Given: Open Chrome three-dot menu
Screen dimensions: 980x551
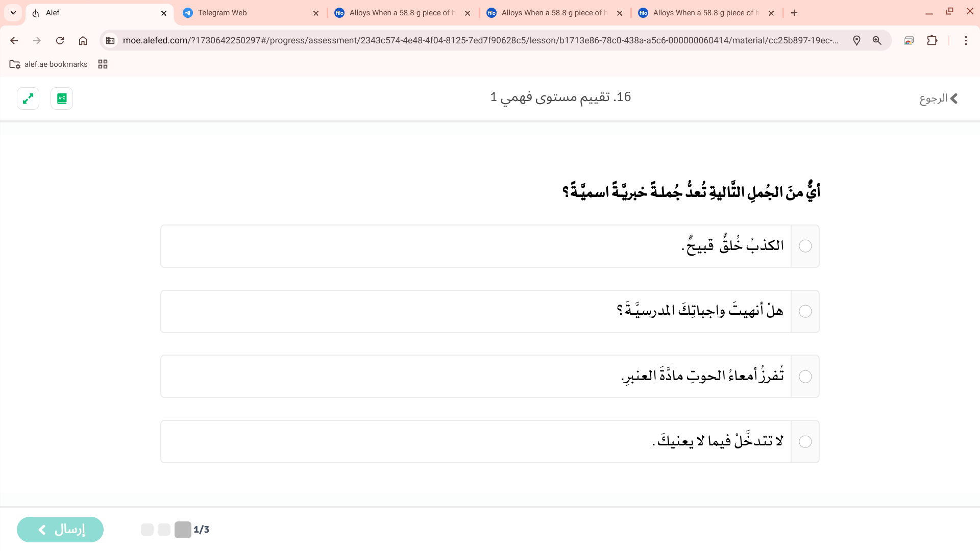Looking at the screenshot, I should pos(966,41).
